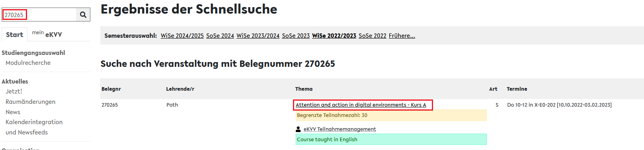The image size is (644, 150).
Task: Switch to the Start tab
Action: [x=14, y=35]
